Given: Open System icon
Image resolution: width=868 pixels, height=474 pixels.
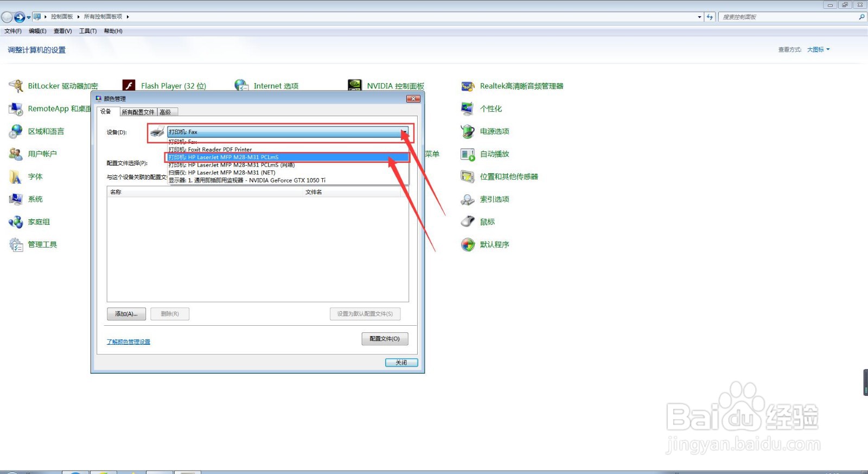Looking at the screenshot, I should [x=16, y=199].
